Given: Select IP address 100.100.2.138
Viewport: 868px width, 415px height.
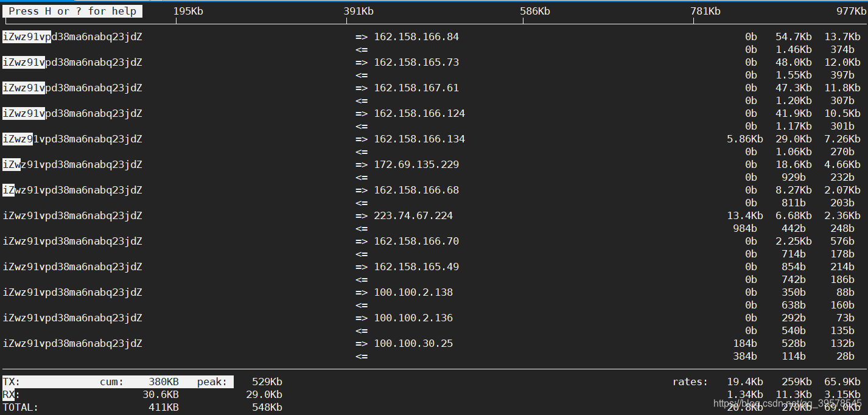Looking at the screenshot, I should [x=413, y=293].
